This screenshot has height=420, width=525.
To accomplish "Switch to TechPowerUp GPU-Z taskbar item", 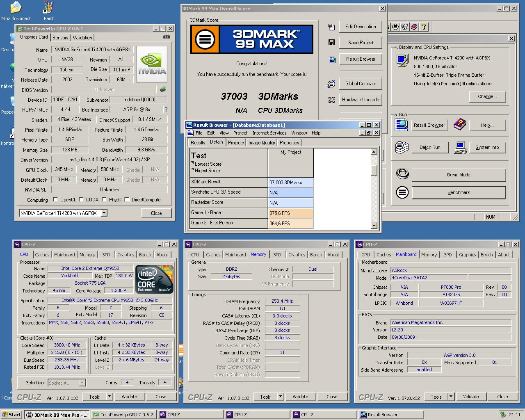I will (123, 415).
